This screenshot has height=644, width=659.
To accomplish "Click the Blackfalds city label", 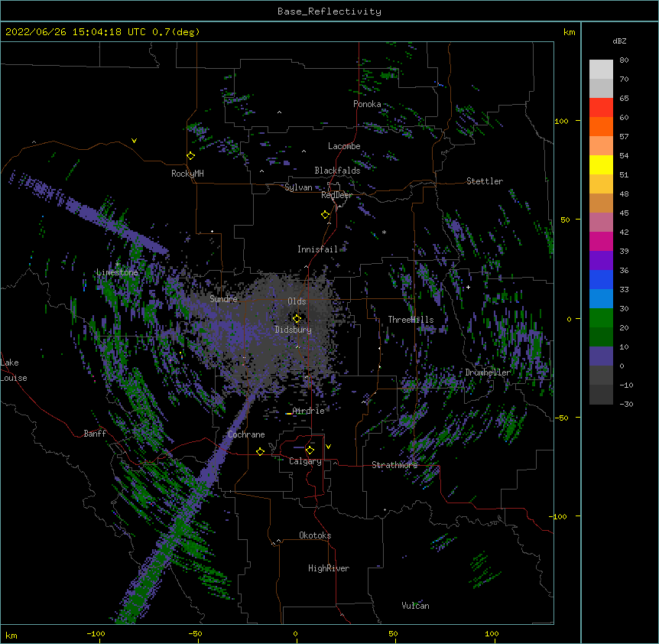I will tap(337, 171).
